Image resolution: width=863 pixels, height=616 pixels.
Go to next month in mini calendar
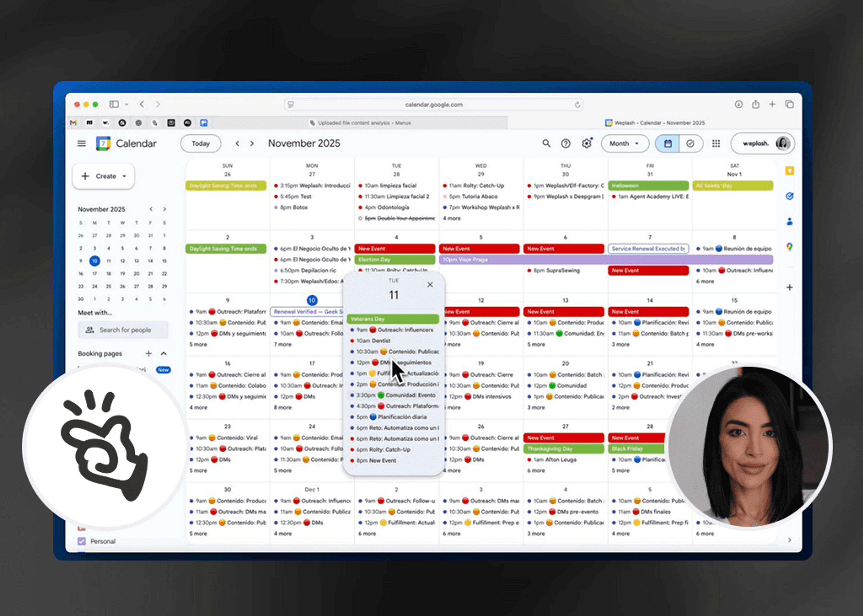[164, 209]
